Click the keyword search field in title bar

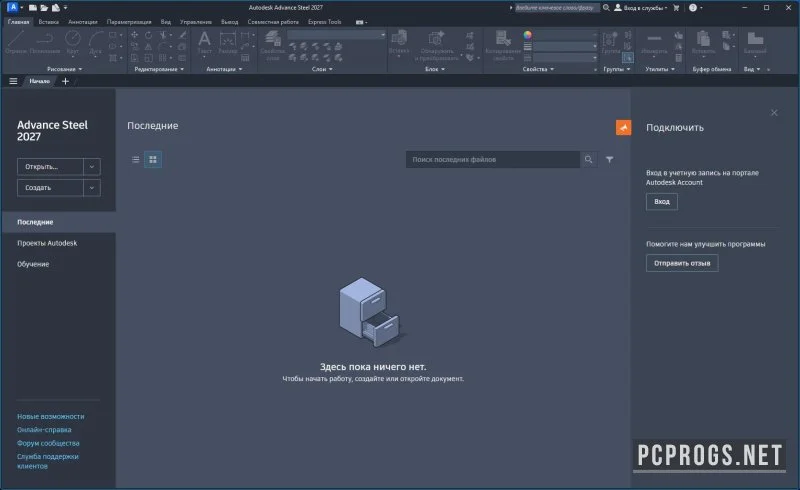(x=556, y=8)
